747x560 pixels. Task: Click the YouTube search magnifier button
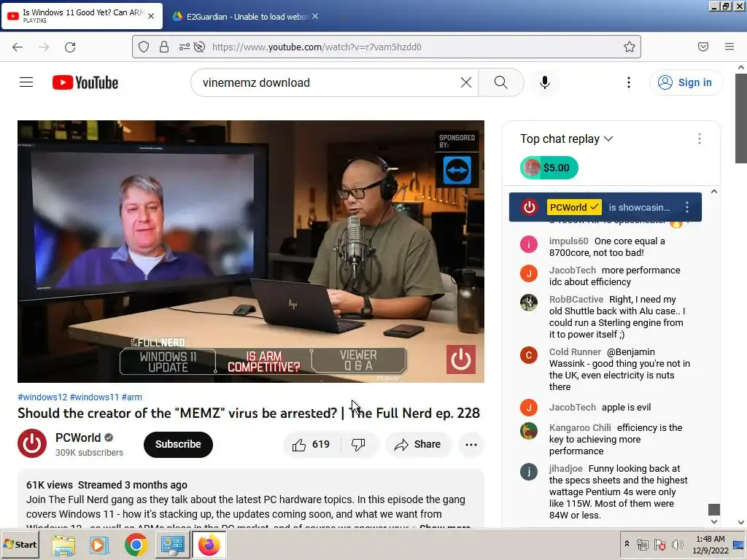(x=501, y=82)
